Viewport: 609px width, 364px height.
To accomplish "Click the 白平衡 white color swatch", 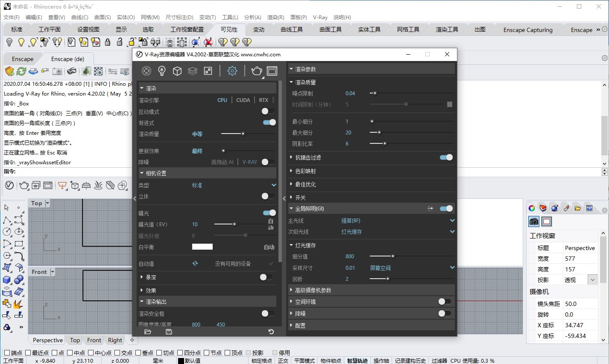I will point(202,247).
